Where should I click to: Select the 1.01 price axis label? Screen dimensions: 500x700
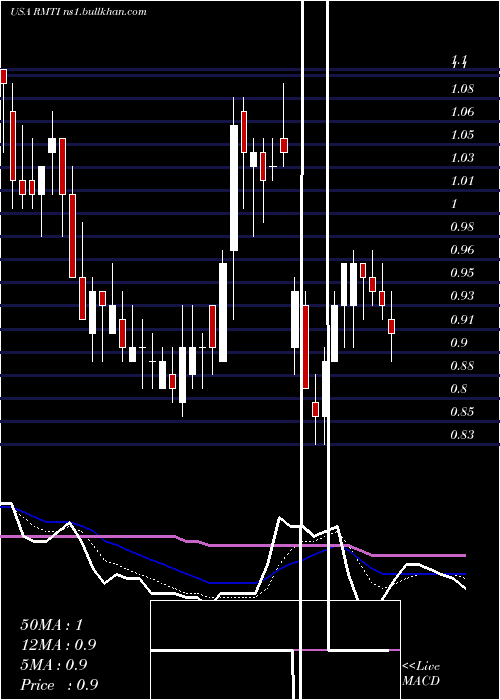462,181
